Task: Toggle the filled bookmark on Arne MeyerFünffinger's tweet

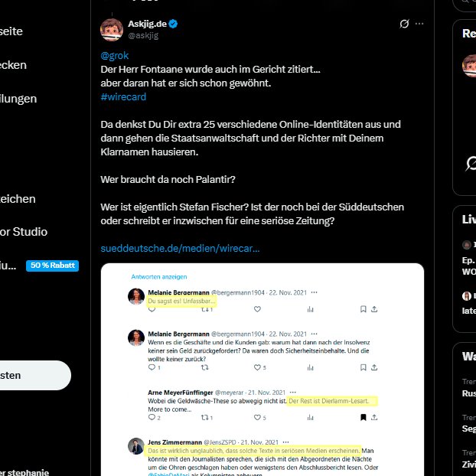Action: pyautogui.click(x=363, y=417)
